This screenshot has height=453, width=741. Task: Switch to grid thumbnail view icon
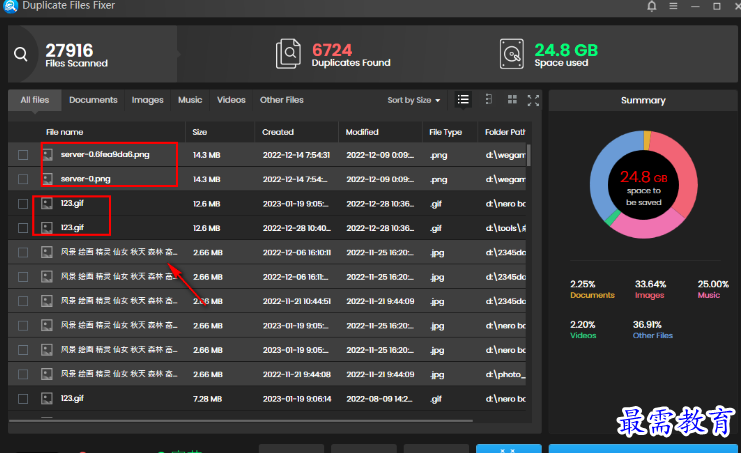(512, 99)
